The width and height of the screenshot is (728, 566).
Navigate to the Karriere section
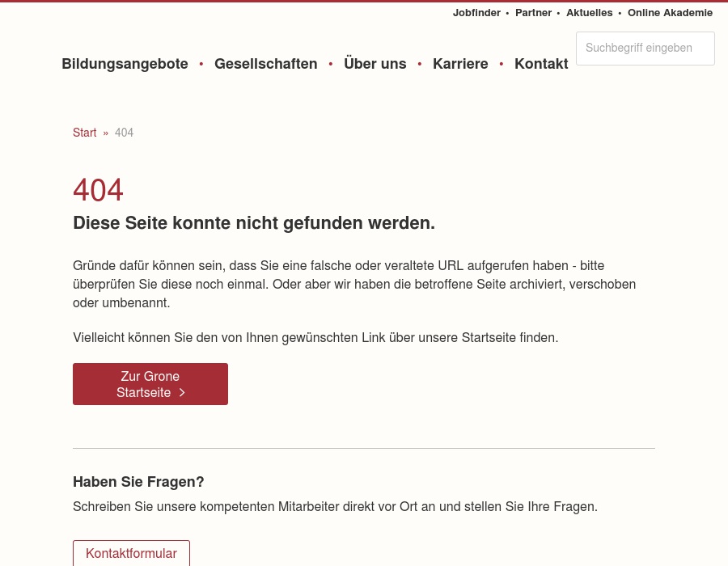click(x=460, y=64)
